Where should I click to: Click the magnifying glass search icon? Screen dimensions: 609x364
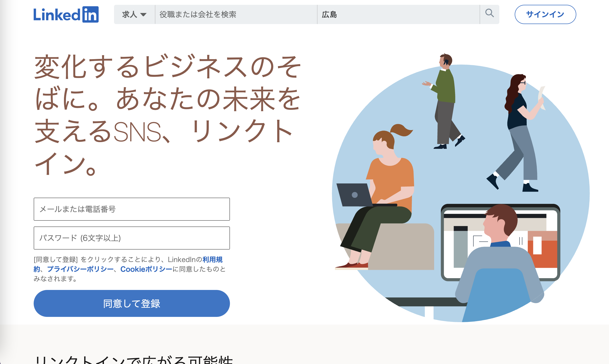(489, 13)
